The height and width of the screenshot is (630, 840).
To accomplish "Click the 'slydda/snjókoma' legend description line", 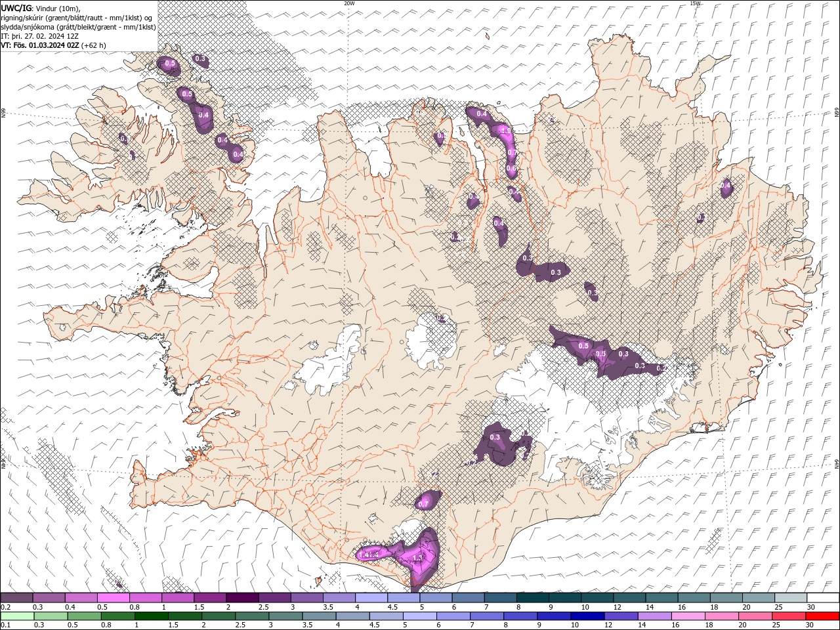I will pos(79,27).
